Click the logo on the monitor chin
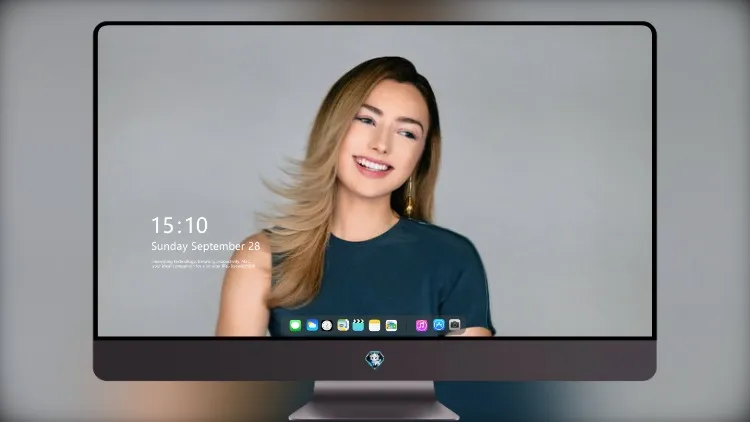This screenshot has height=422, width=750. (375, 360)
